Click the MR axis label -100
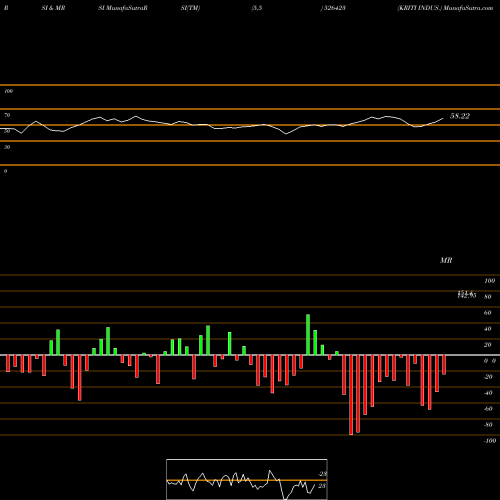Screen dimensions: 500x500 coord(490,441)
